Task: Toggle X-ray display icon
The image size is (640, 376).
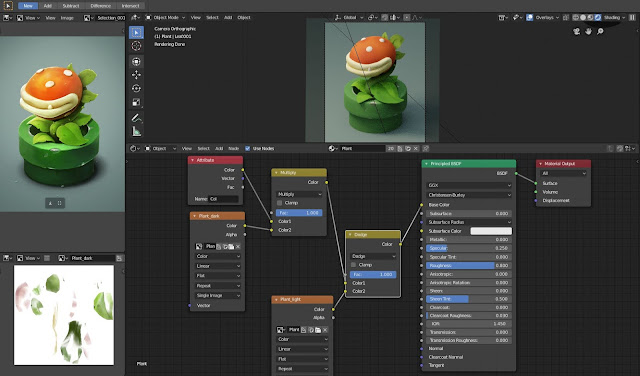Action: (x=566, y=18)
